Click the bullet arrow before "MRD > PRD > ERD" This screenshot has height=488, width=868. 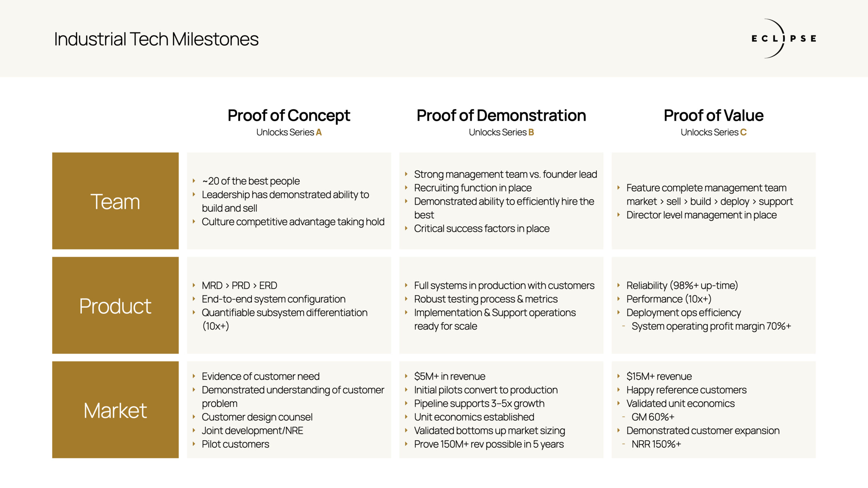coord(194,285)
